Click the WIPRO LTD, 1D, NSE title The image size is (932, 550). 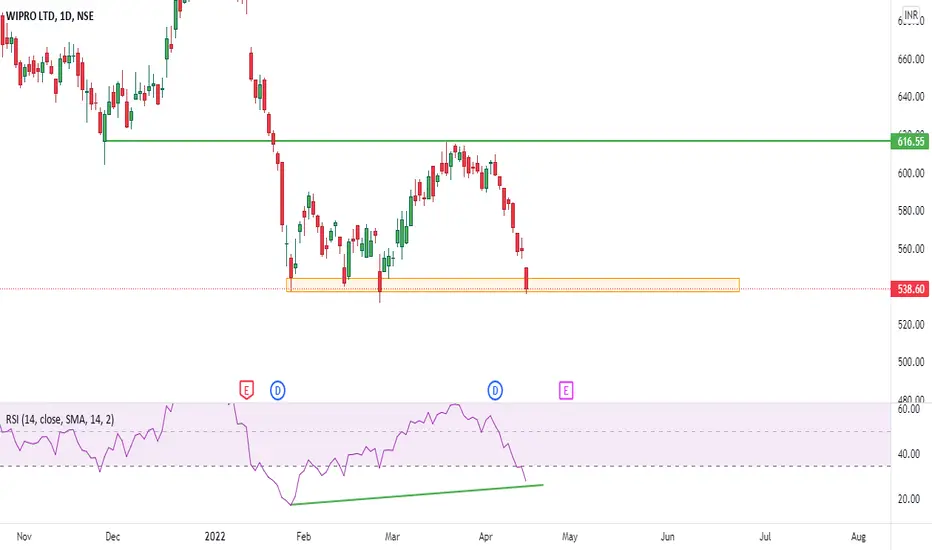coord(50,16)
